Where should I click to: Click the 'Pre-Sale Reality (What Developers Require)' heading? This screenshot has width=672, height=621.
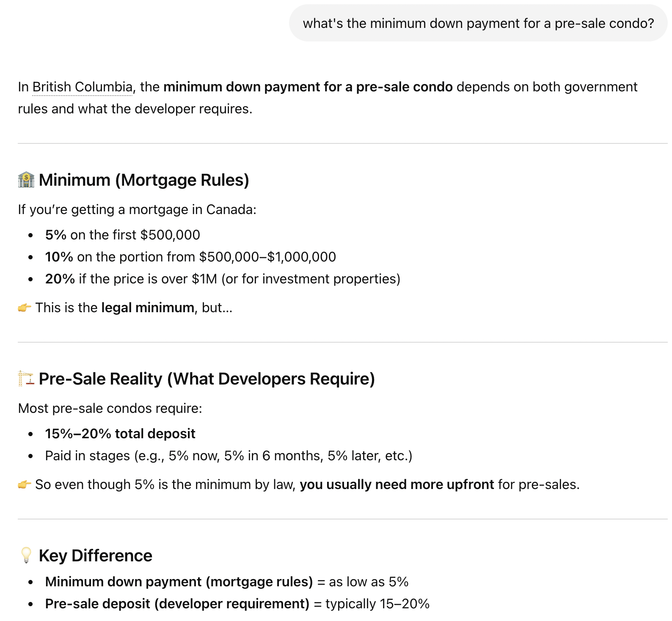click(x=207, y=379)
